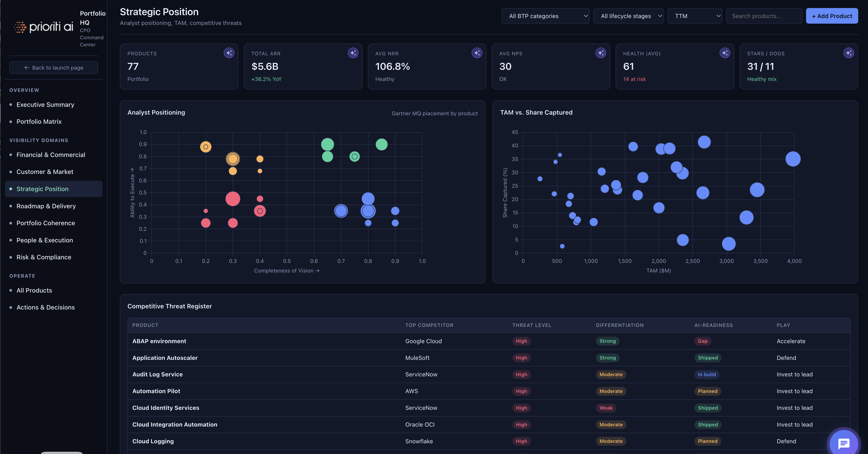Click Back to launch page button

click(x=53, y=68)
